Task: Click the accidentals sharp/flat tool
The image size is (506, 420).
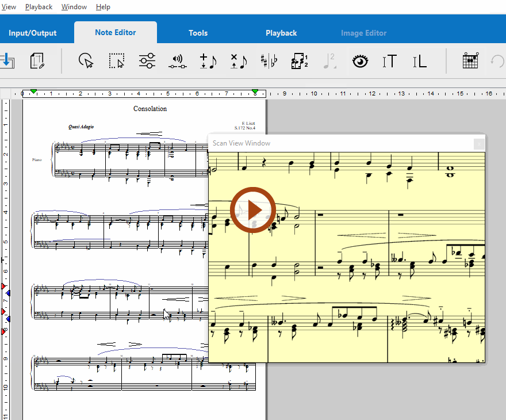Action: coord(269,61)
